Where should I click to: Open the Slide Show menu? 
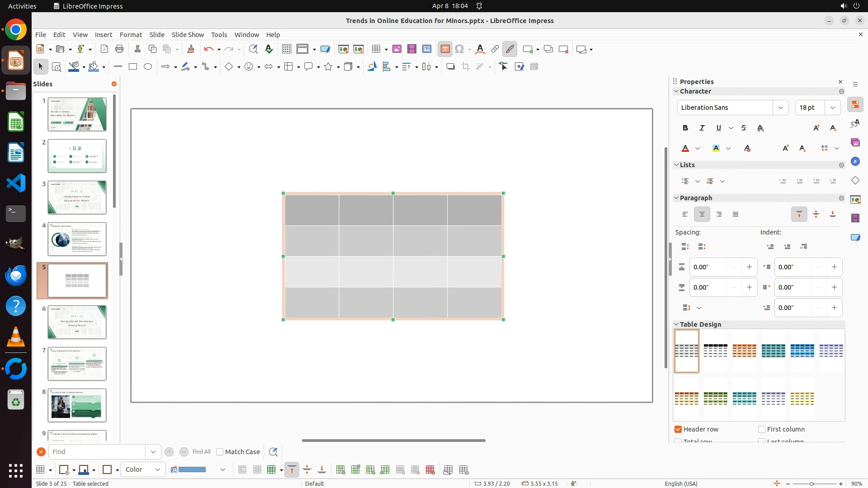click(x=188, y=35)
